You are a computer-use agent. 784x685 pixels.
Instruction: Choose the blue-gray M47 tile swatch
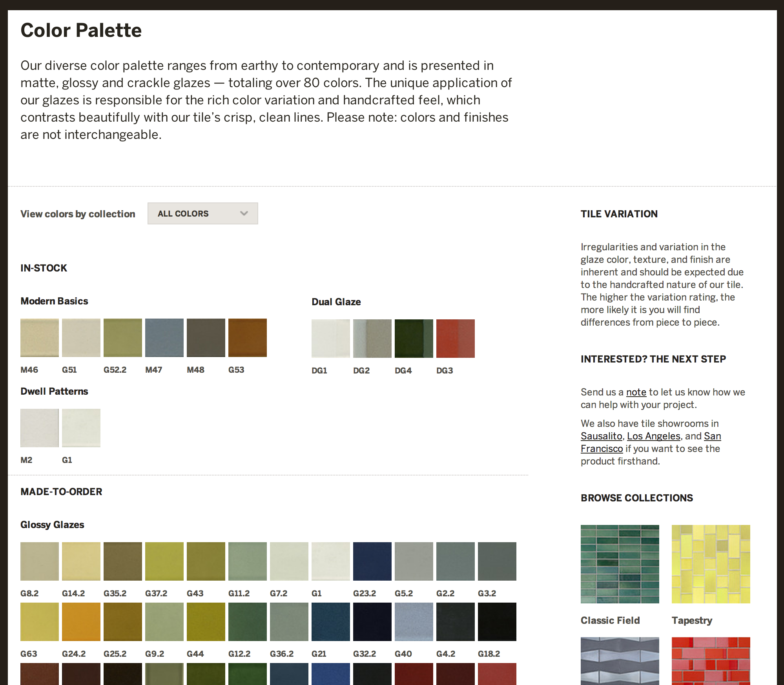pos(164,338)
